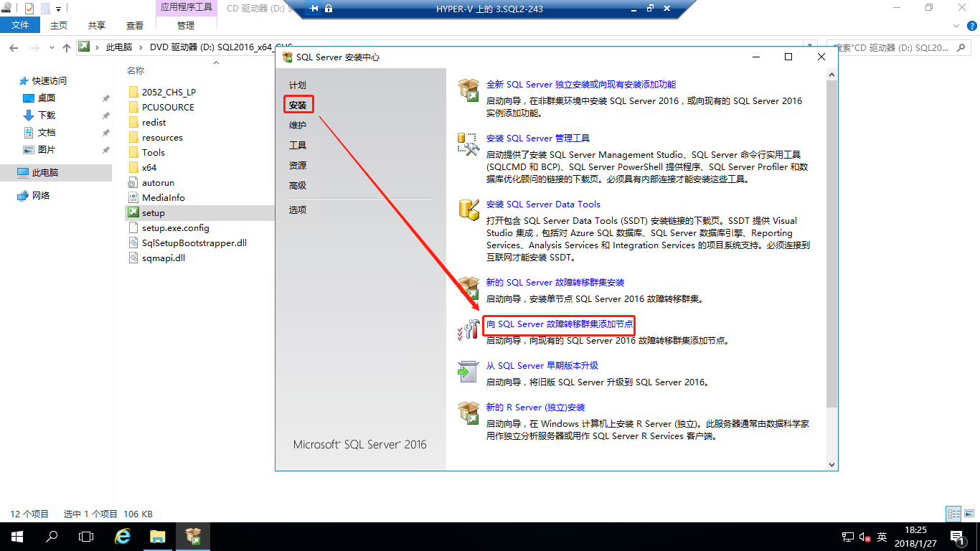Screen dimensions: 980x551
Task: Click the Explorer forward navigation arrow
Action: click(x=34, y=47)
